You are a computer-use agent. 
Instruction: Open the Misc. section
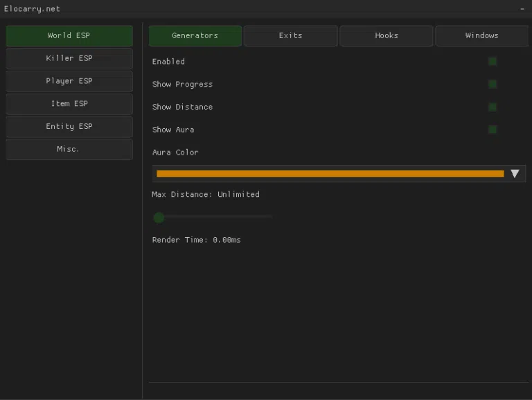69,150
